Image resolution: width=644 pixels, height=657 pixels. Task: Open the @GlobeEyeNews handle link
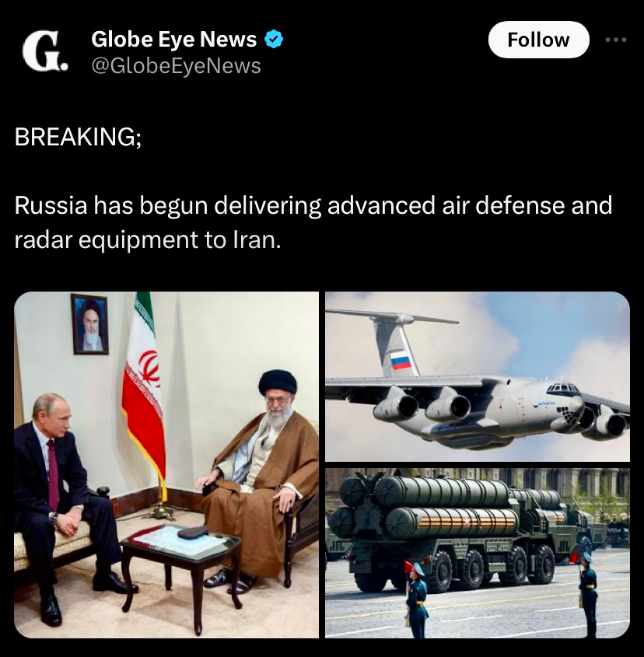[x=176, y=66]
